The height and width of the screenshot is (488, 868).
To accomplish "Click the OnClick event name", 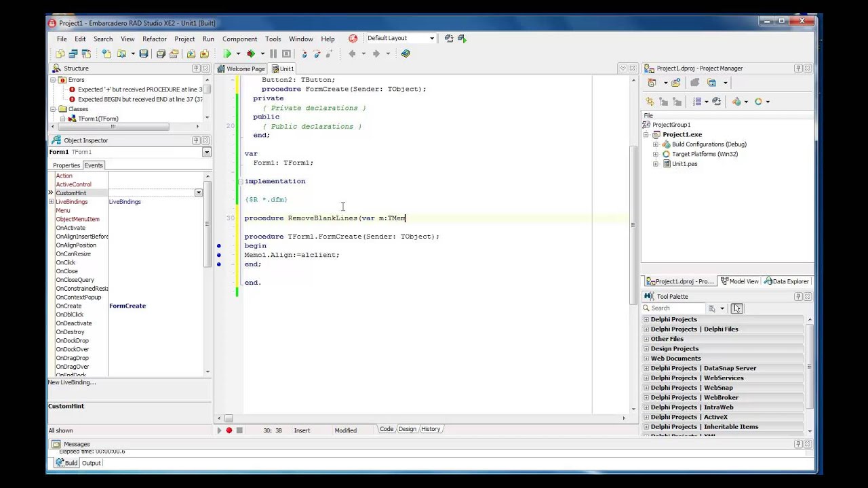I will [66, 262].
